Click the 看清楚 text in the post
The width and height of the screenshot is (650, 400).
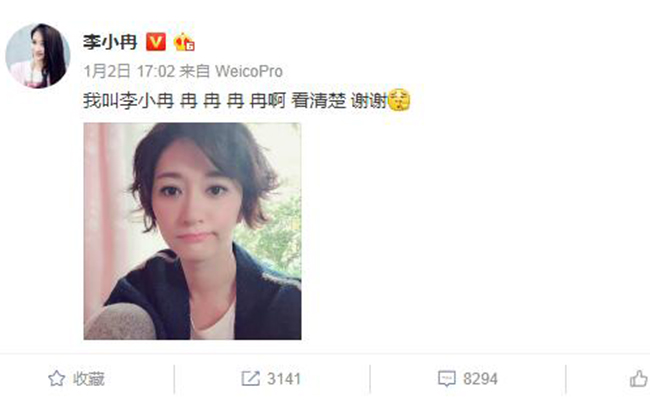click(318, 101)
